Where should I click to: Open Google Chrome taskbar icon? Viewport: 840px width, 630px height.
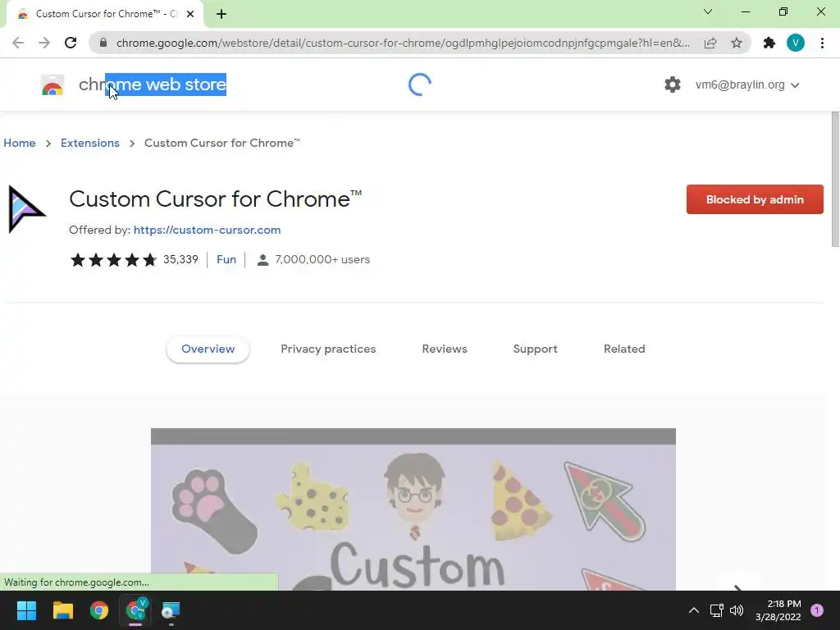[x=99, y=610]
